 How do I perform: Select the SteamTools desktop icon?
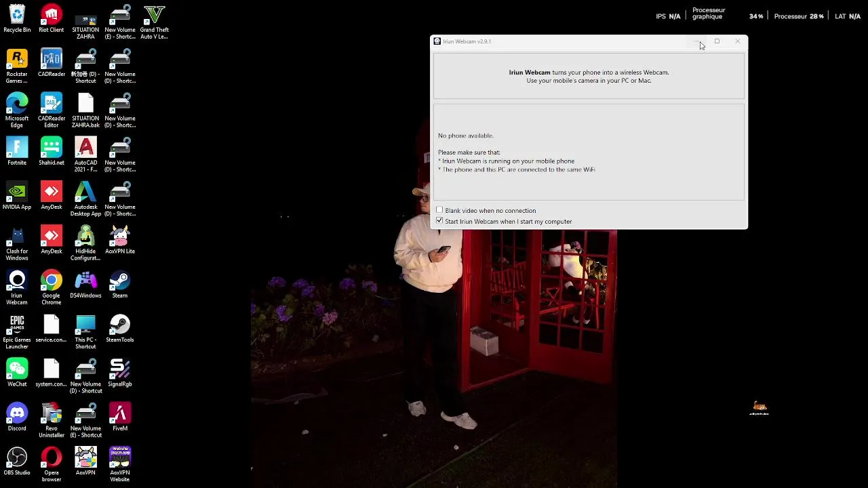pos(120,329)
